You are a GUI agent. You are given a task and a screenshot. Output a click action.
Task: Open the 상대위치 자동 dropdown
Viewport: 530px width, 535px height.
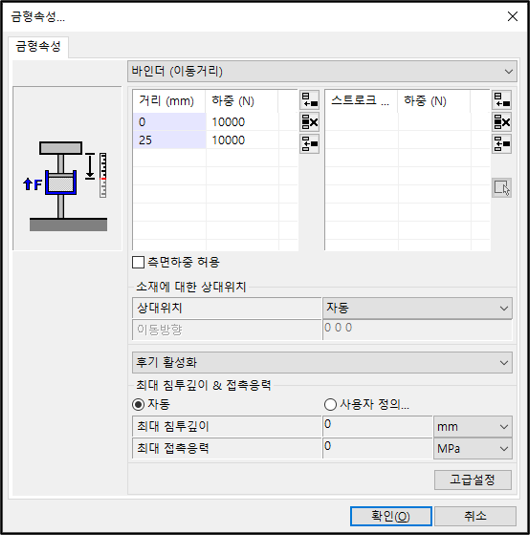point(417,308)
